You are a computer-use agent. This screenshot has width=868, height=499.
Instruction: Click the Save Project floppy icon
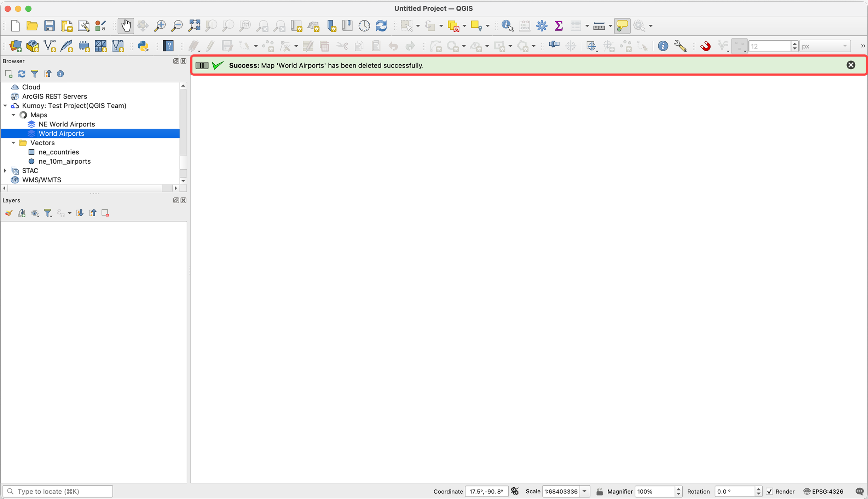(49, 26)
